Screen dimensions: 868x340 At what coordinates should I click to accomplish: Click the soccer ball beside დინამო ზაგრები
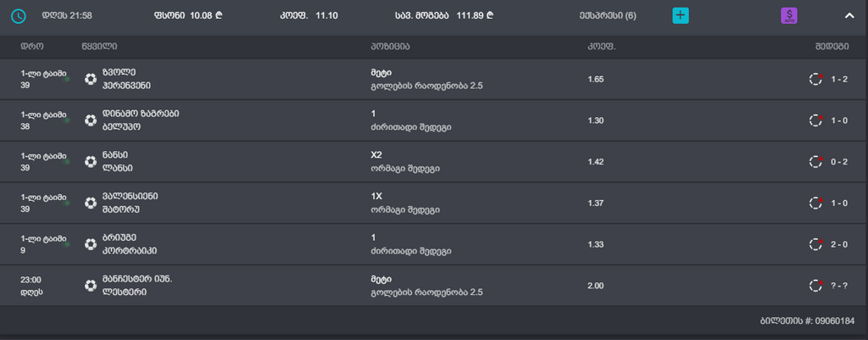(91, 120)
